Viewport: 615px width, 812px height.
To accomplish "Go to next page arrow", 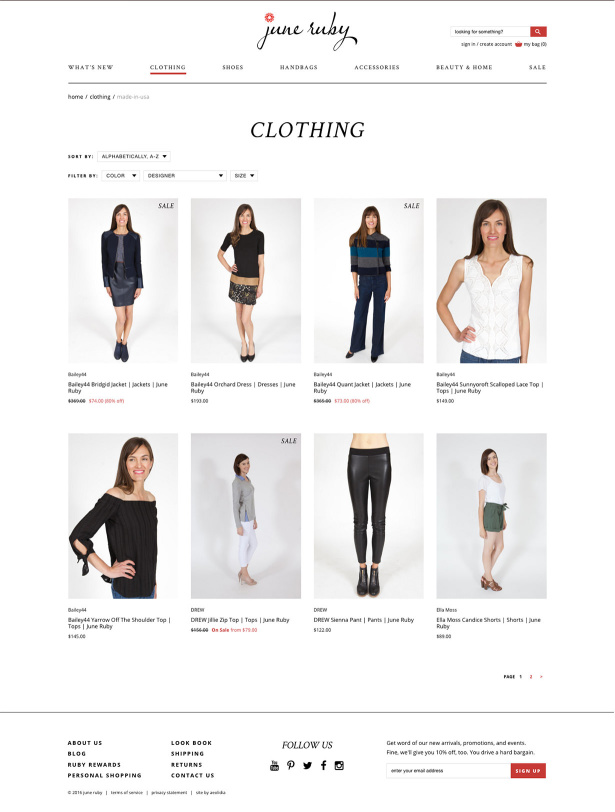I will click(x=541, y=676).
